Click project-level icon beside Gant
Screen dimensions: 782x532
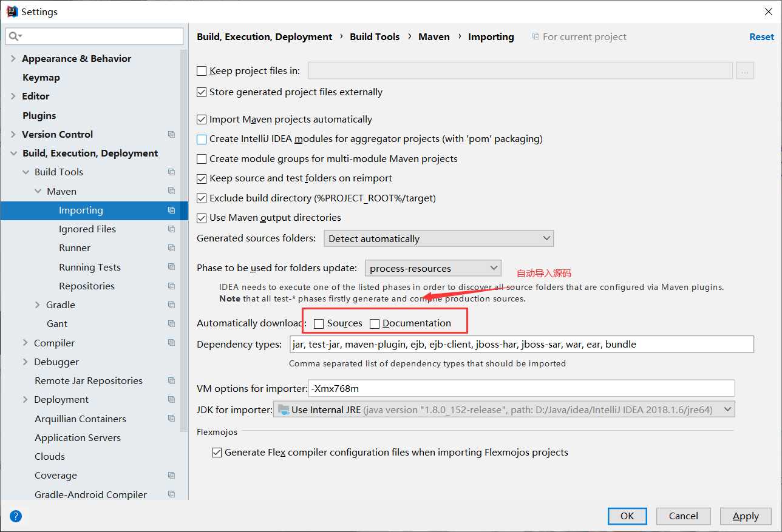pos(171,323)
